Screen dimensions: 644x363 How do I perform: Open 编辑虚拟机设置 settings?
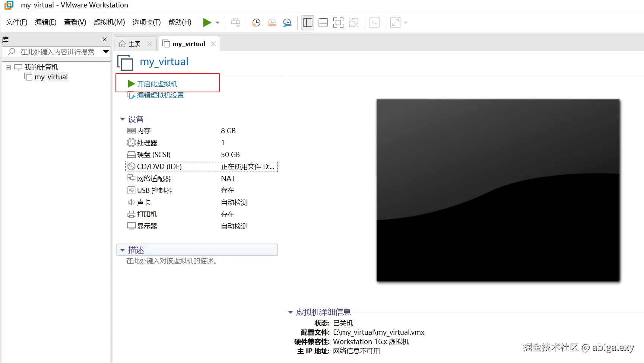click(159, 95)
